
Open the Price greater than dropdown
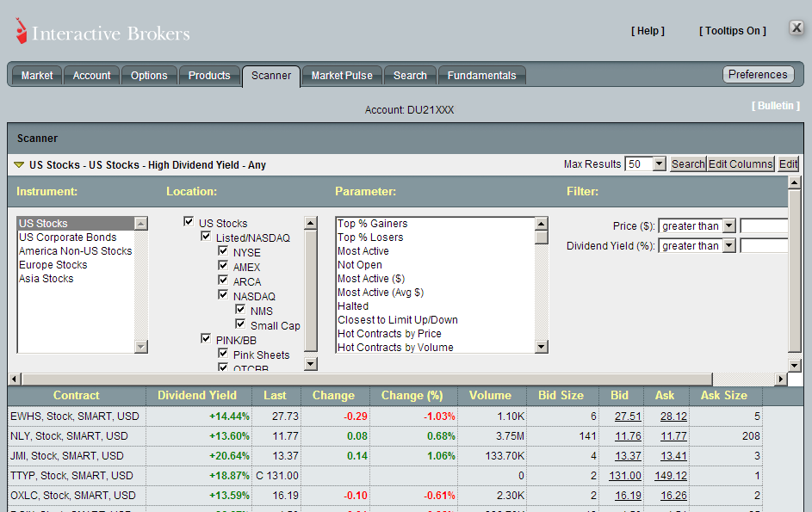tap(697, 225)
